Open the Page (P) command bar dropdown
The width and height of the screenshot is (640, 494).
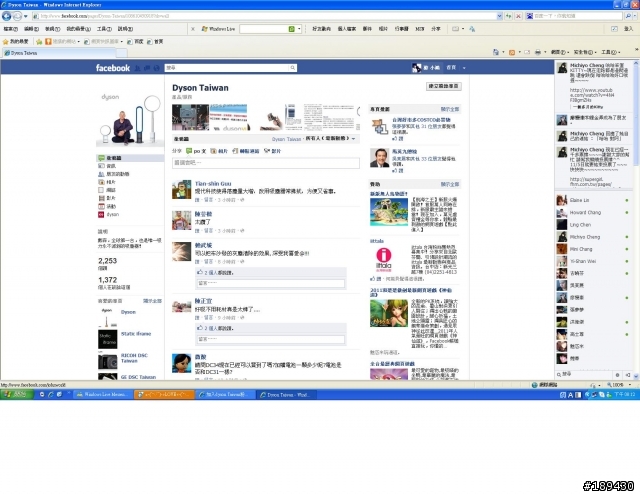point(560,52)
